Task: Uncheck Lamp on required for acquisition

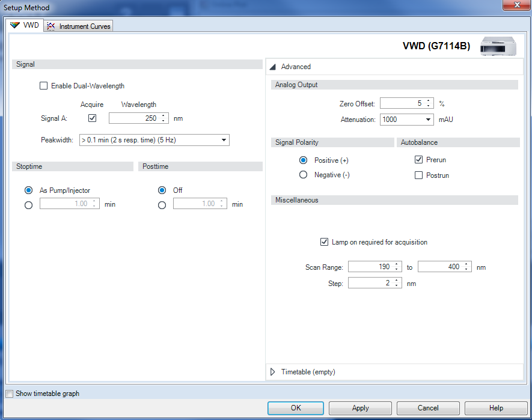Action: coord(324,242)
